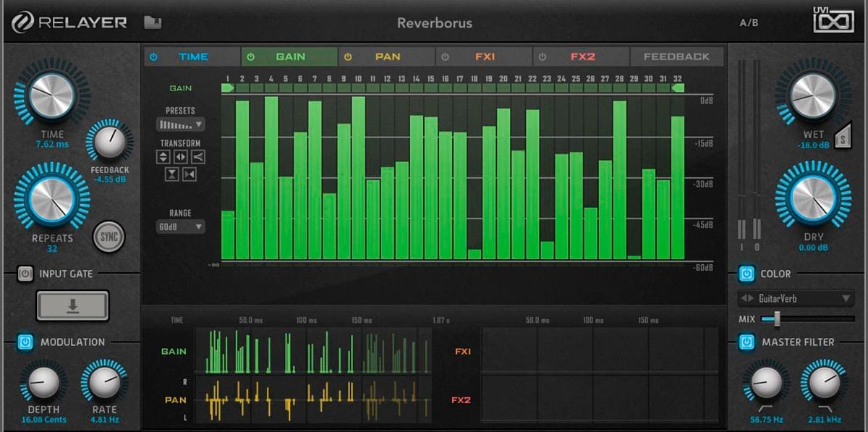Image resolution: width=868 pixels, height=432 pixels.
Task: Open the preset folder browser icon
Action: (152, 22)
